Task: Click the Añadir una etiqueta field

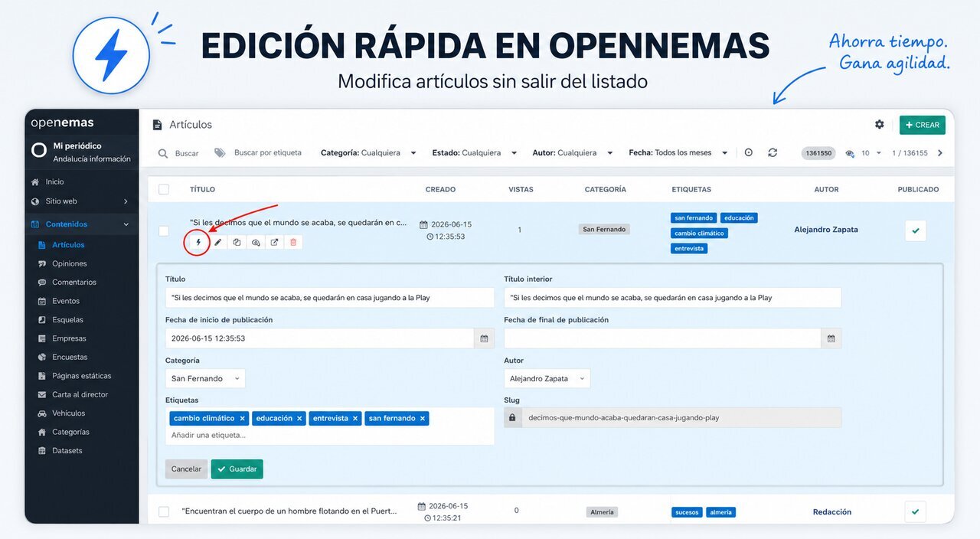Action: click(x=329, y=435)
